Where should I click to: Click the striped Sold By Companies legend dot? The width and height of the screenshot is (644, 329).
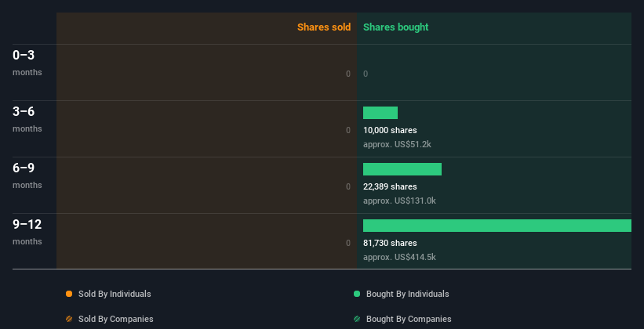pyautogui.click(x=69, y=319)
